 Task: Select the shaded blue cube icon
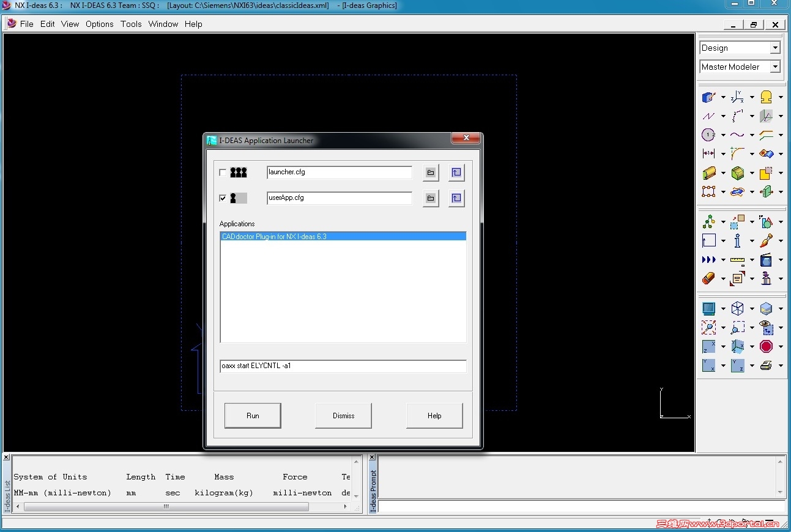pos(766,309)
